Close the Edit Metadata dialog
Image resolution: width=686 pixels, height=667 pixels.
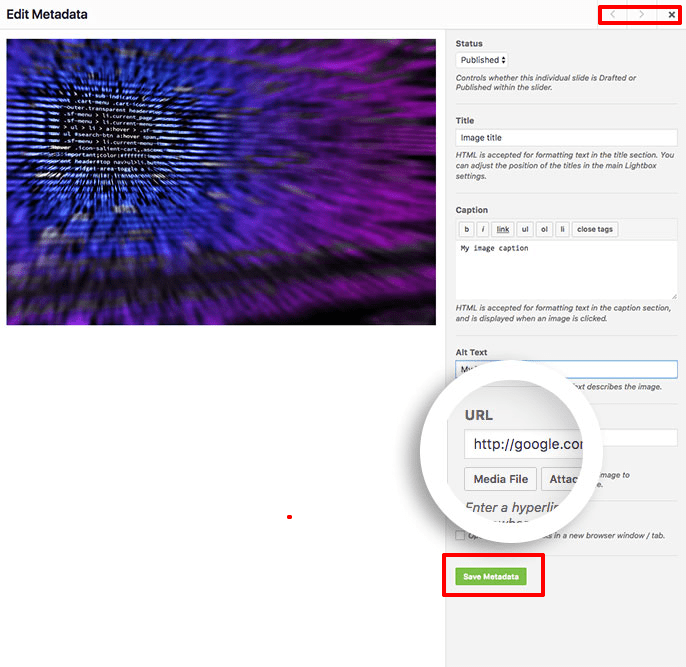671,15
